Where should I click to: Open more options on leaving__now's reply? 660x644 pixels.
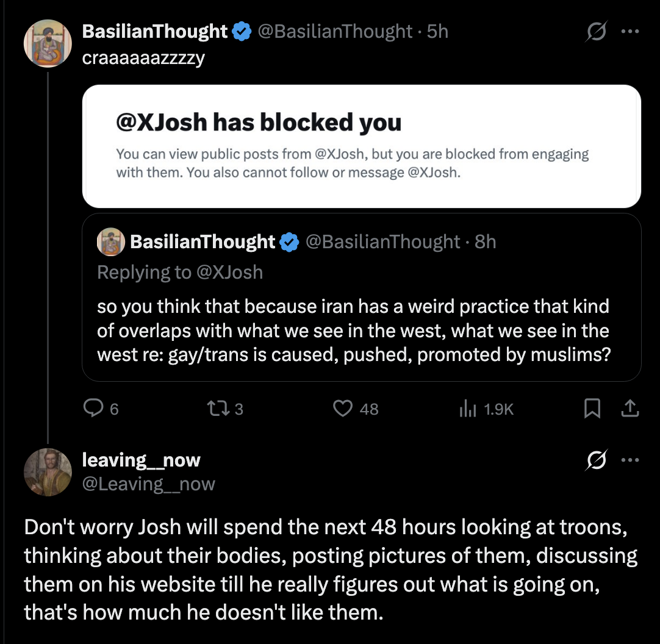click(630, 460)
